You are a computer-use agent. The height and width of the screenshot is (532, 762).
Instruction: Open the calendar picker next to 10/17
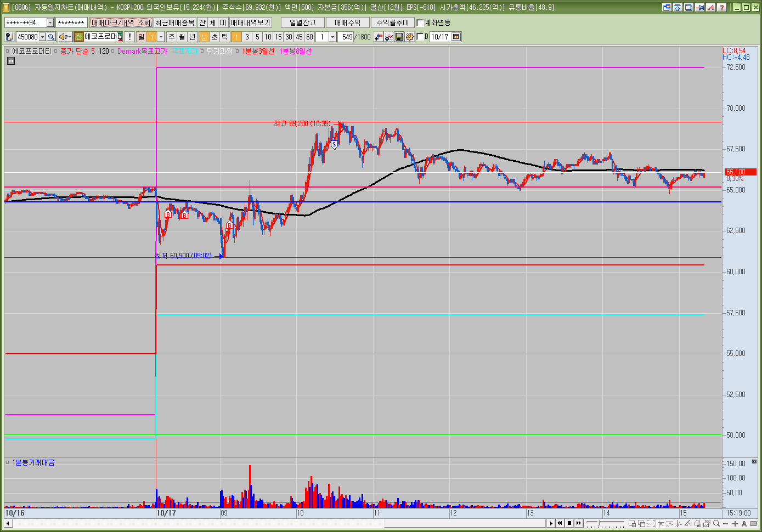click(456, 37)
